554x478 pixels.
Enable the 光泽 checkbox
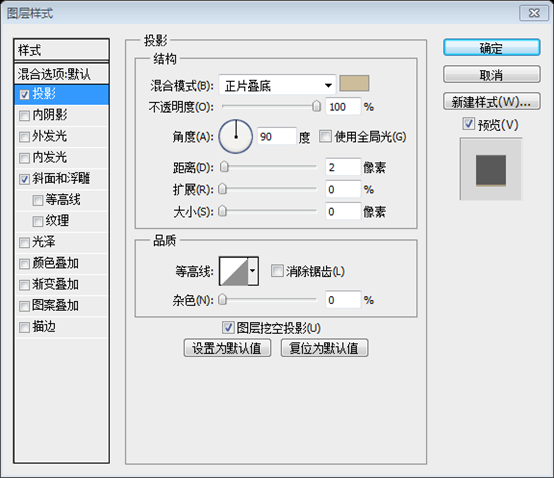(24, 243)
